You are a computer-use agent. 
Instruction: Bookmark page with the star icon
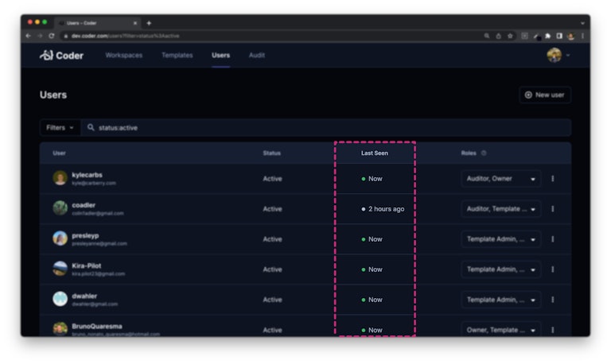(510, 36)
